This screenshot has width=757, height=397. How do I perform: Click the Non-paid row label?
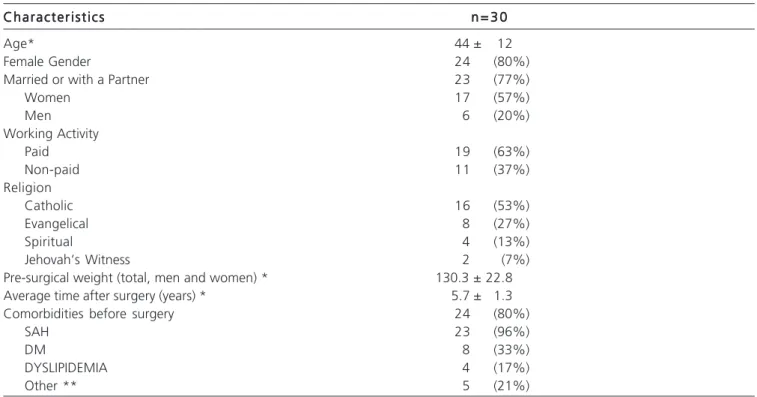point(52,170)
